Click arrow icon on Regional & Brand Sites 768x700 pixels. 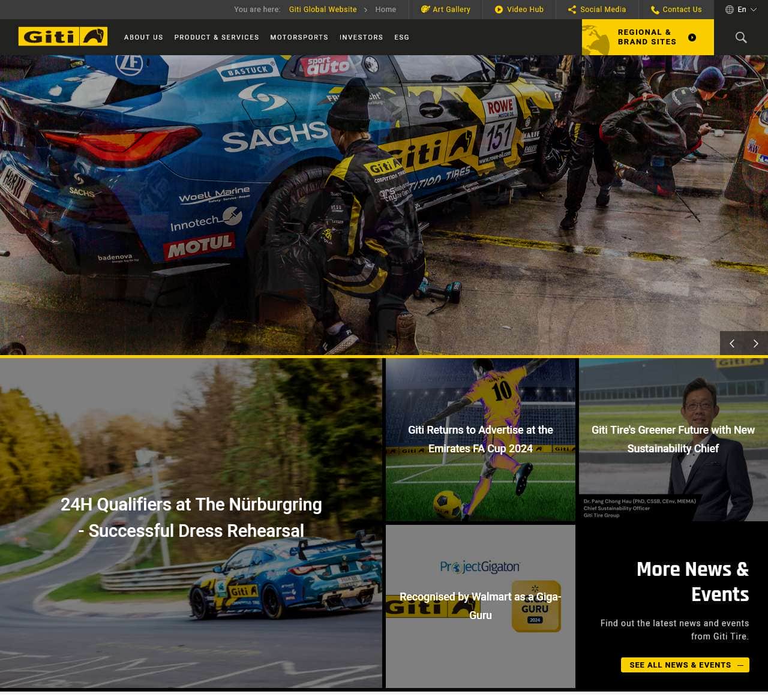tap(692, 37)
